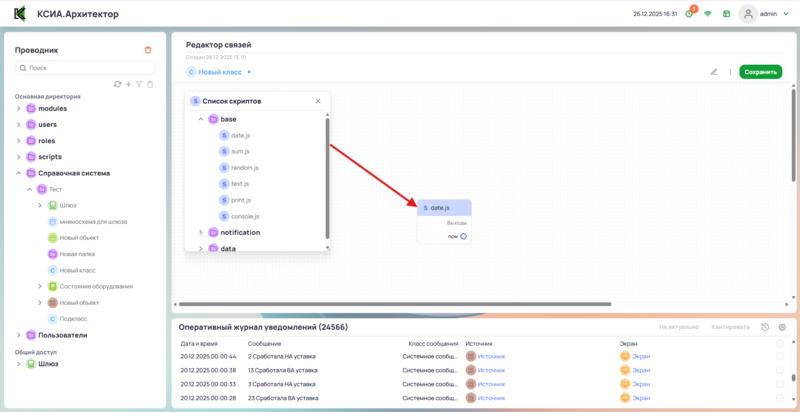
Task: Expand the roles folder
Action: [x=18, y=141]
